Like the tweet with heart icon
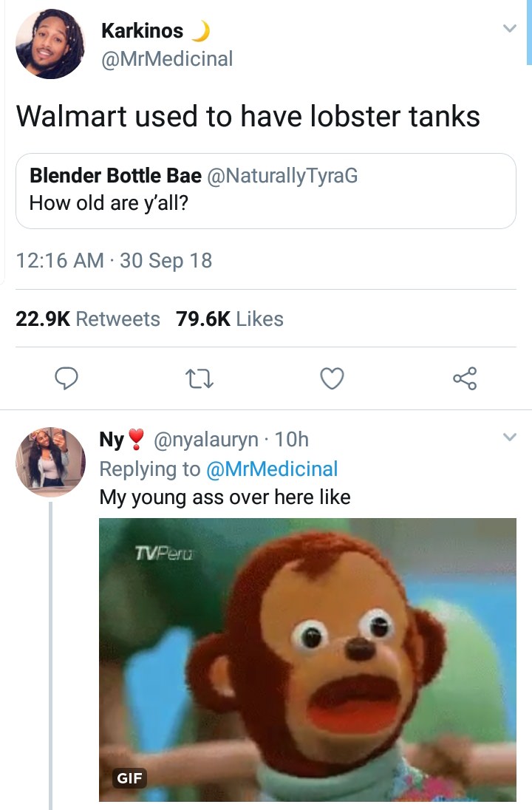Image resolution: width=532 pixels, height=810 pixels. 332,379
